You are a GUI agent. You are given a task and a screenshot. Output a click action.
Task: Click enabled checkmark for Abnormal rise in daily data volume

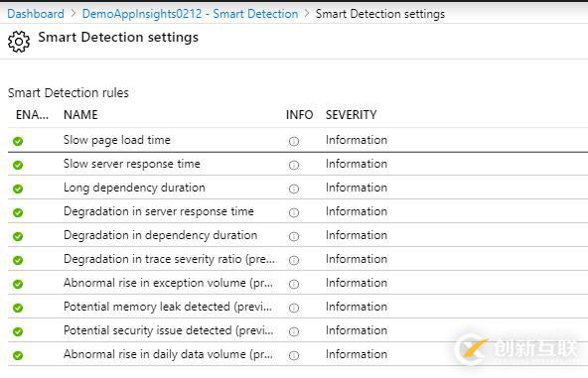(x=18, y=355)
